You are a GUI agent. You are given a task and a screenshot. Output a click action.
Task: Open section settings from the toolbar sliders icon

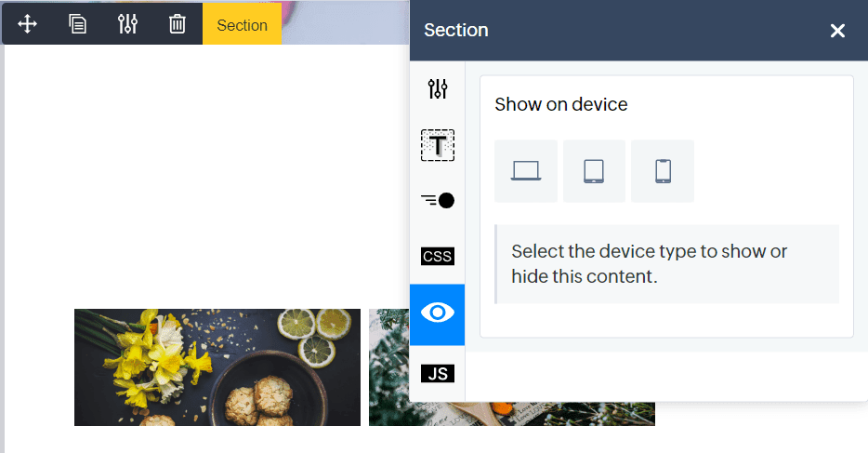[127, 24]
